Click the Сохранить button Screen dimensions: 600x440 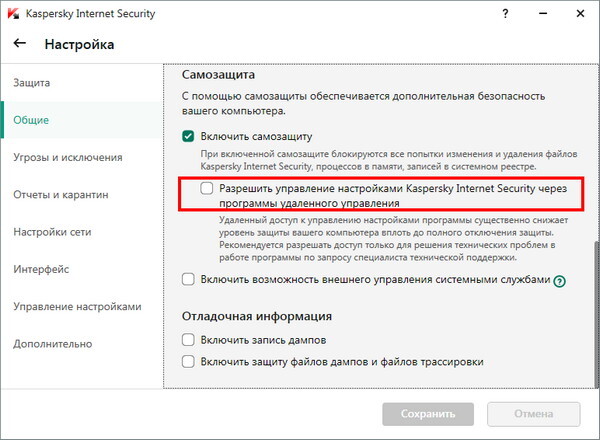[x=428, y=414]
